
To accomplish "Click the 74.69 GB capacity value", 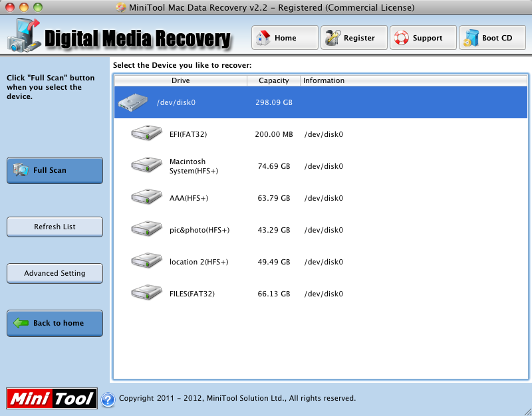I will [274, 166].
